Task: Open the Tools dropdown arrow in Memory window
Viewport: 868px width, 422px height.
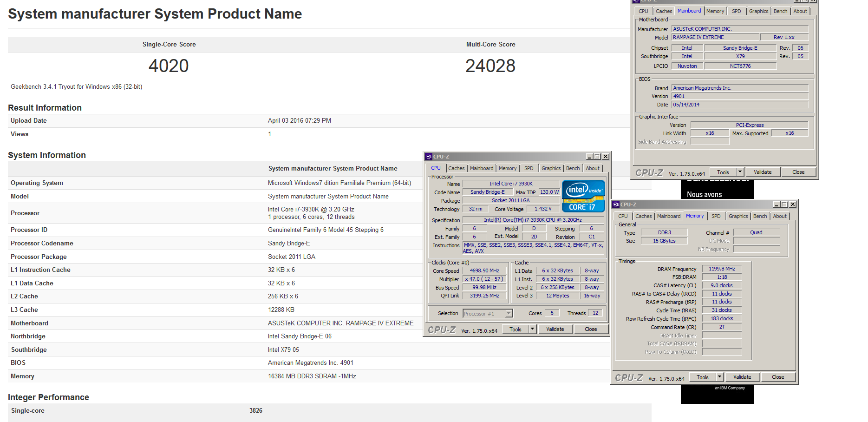Action: pos(720,377)
